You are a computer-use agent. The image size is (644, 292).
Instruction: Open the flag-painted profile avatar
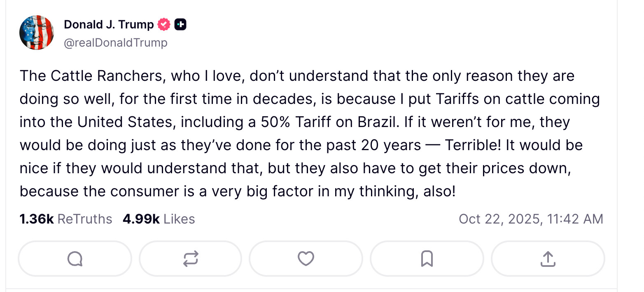click(37, 33)
